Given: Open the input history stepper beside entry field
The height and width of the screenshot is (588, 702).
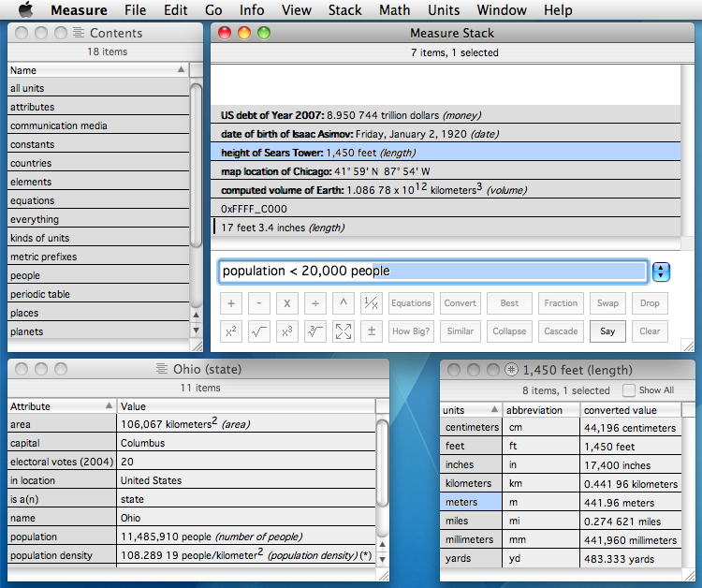Looking at the screenshot, I should (x=661, y=272).
